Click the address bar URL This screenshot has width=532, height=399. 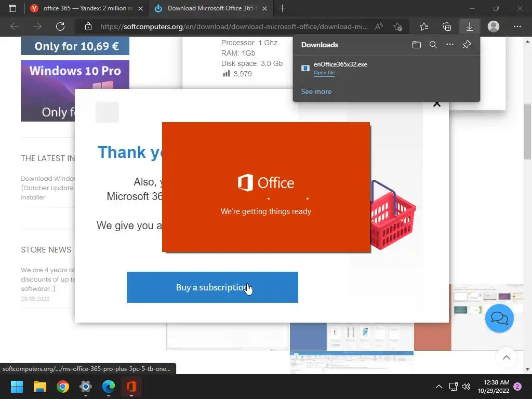pyautogui.click(x=234, y=26)
